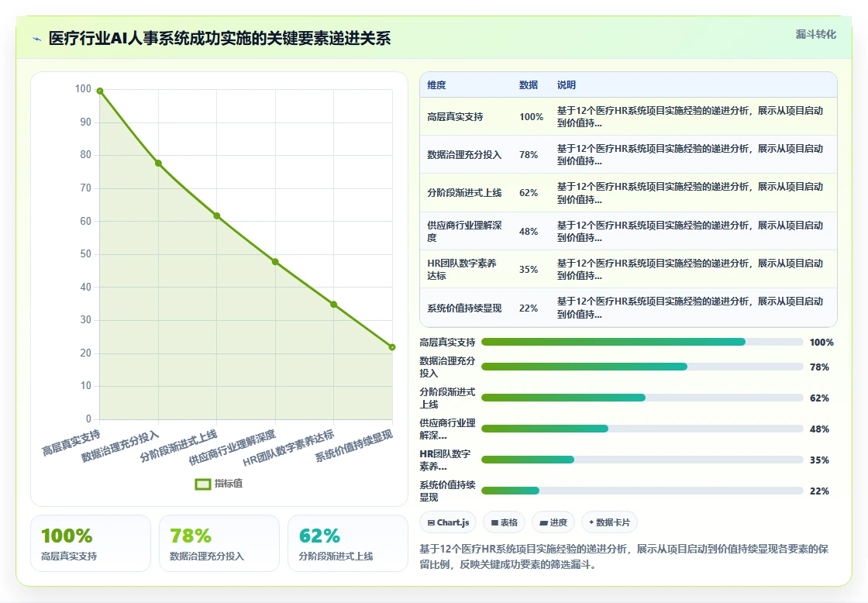Click the chart point at 100
This screenshot has height=603, width=868.
[100, 91]
